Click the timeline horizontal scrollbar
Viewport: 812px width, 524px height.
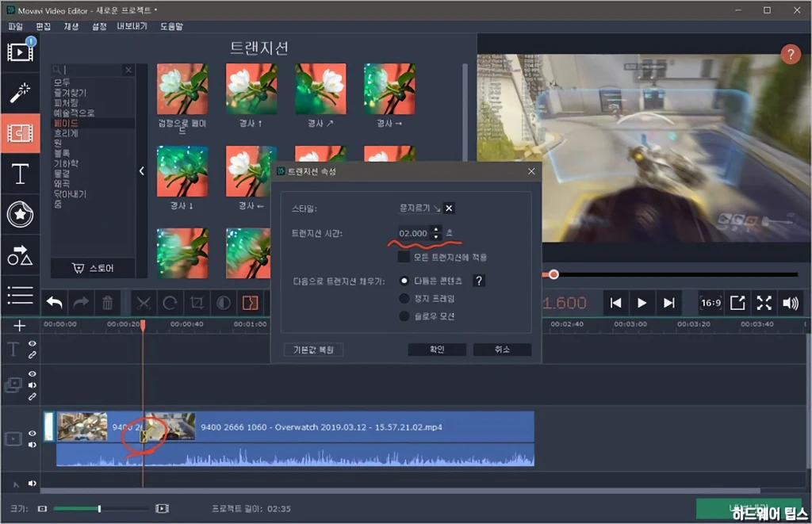(x=400, y=491)
